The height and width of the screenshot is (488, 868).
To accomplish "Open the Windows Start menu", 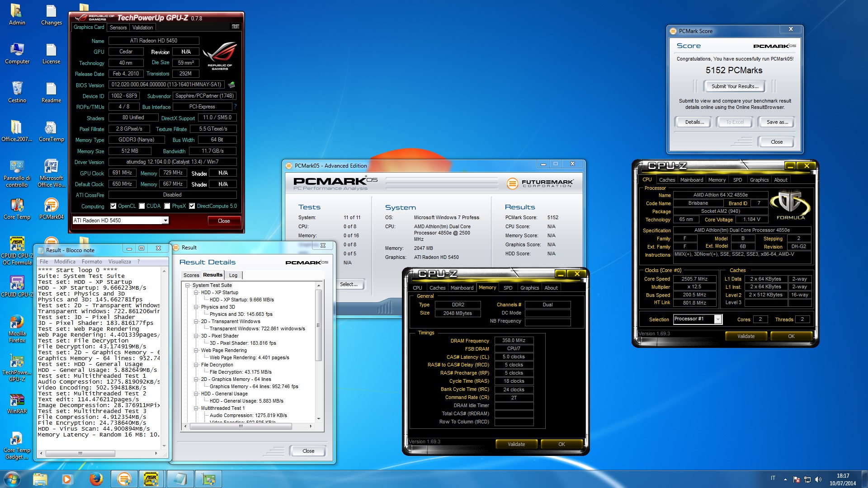I will pos(12,479).
